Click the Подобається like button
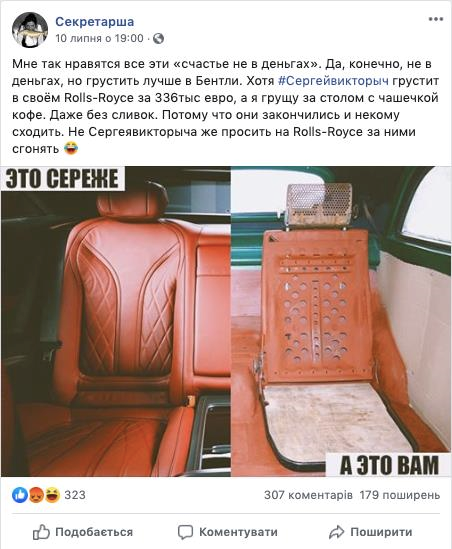 [83, 532]
